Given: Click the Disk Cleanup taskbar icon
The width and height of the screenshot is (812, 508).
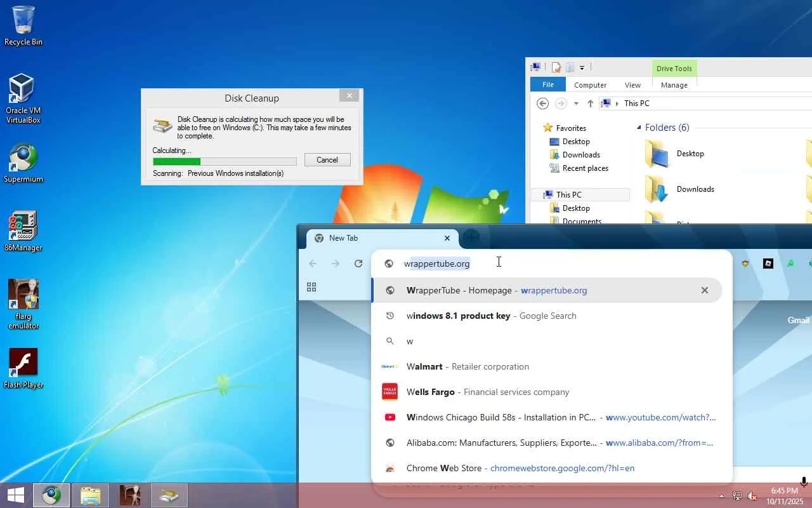Looking at the screenshot, I should (169, 495).
